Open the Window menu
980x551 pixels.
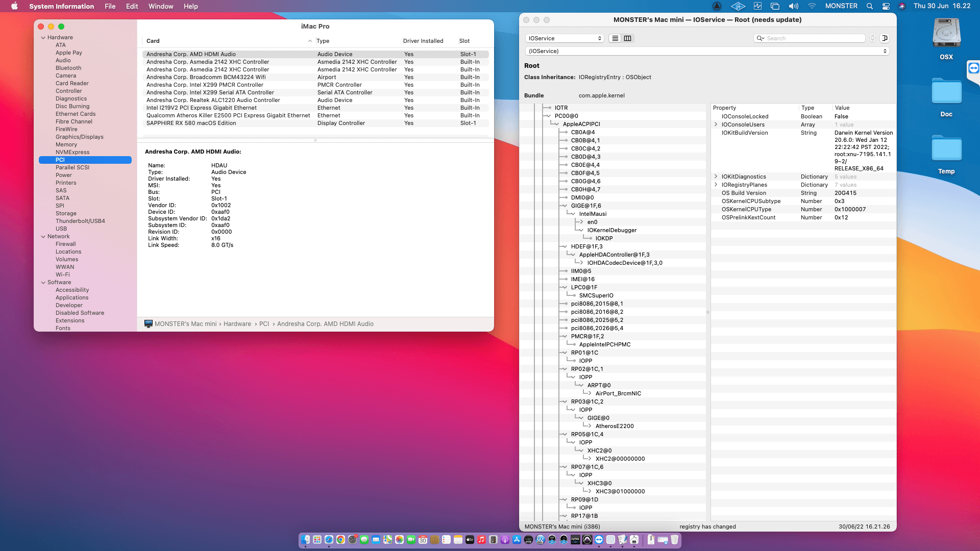[161, 6]
